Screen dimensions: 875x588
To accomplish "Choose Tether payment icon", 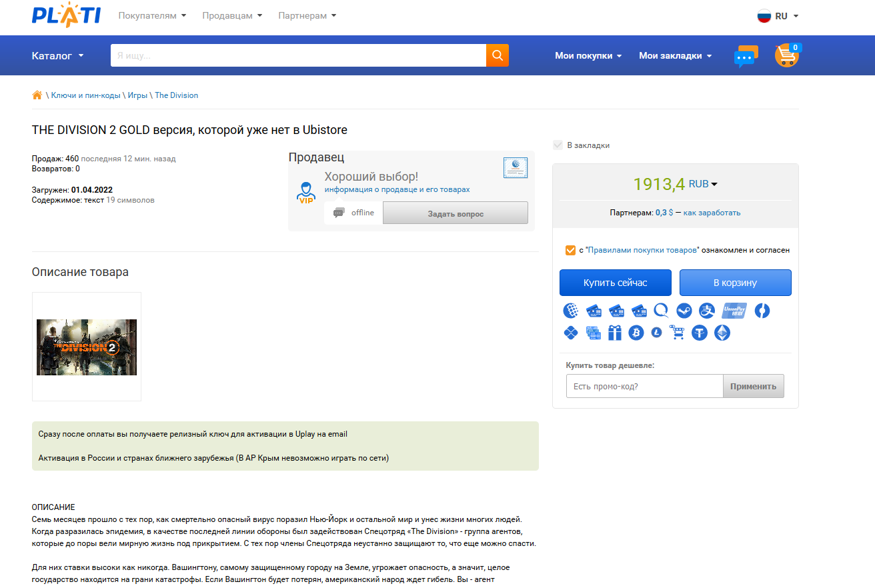I will click(700, 333).
